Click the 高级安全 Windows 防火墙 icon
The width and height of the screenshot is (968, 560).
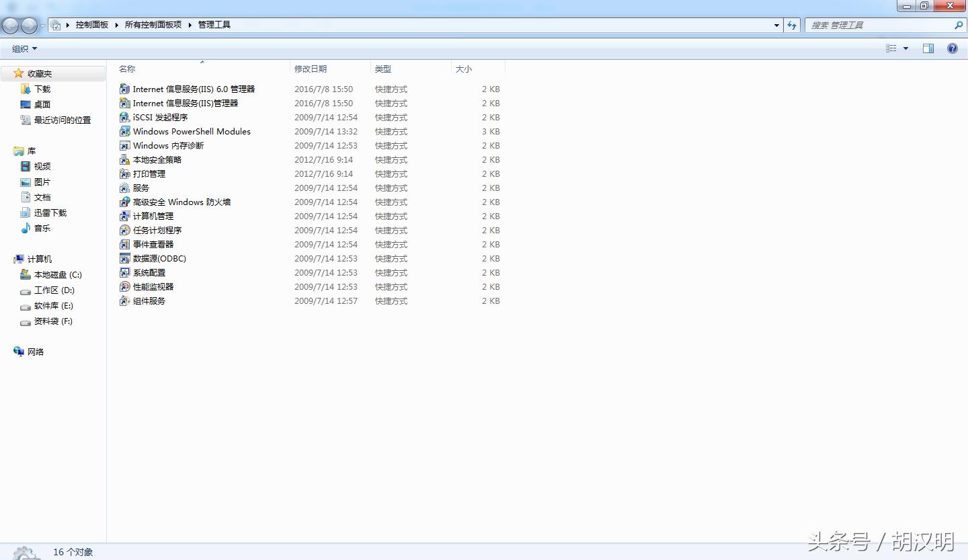pos(124,202)
